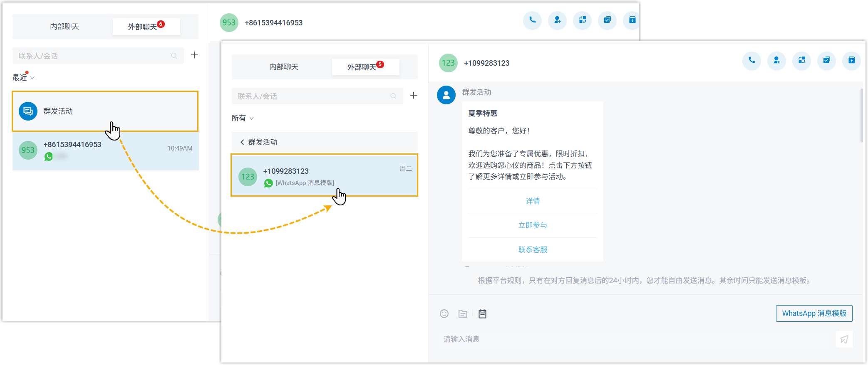Click the add contact icon in front chat header
The image size is (868, 365).
click(x=776, y=61)
